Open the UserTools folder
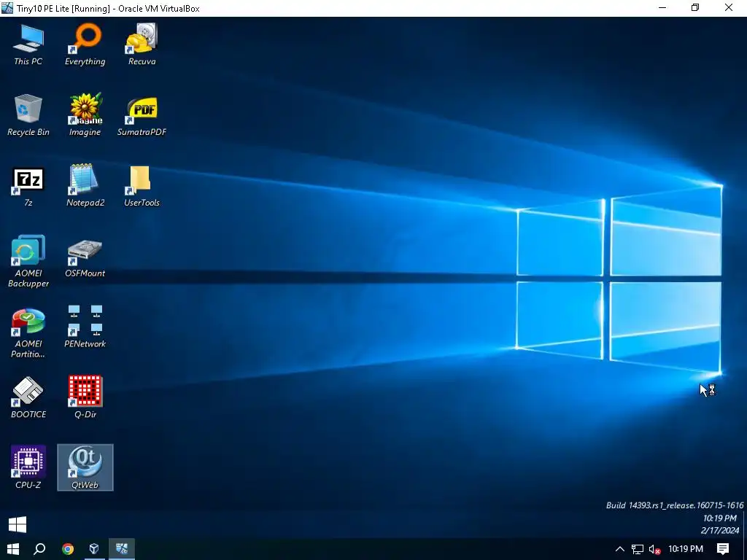The image size is (747, 560). point(142,185)
